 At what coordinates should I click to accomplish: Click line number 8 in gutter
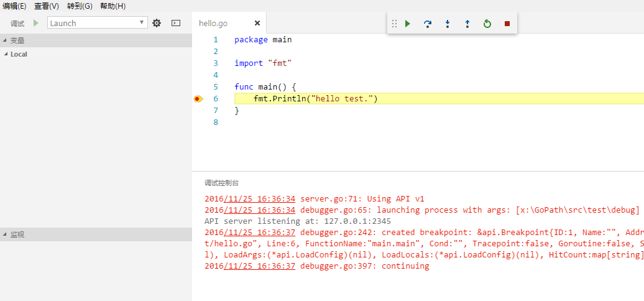point(216,123)
